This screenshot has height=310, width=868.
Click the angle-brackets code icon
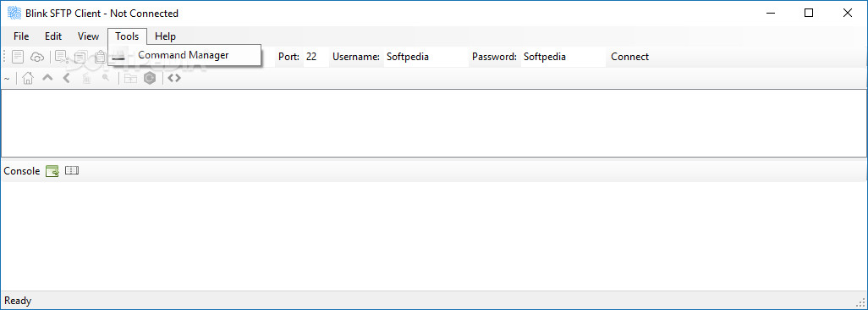(174, 78)
